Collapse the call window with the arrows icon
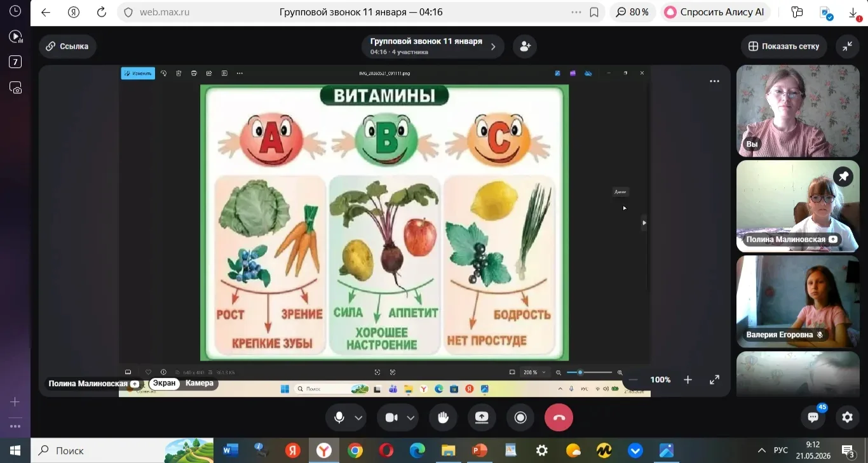Screen dimensions: 868x463 pos(848,46)
